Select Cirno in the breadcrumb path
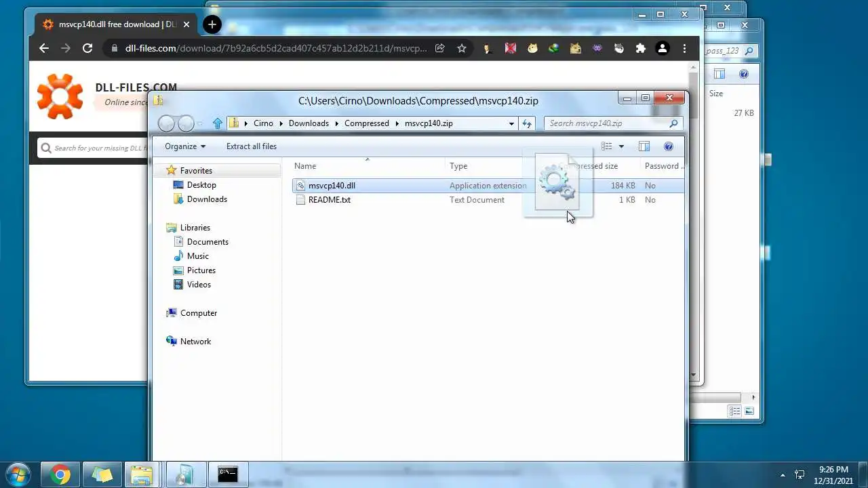 (263, 123)
